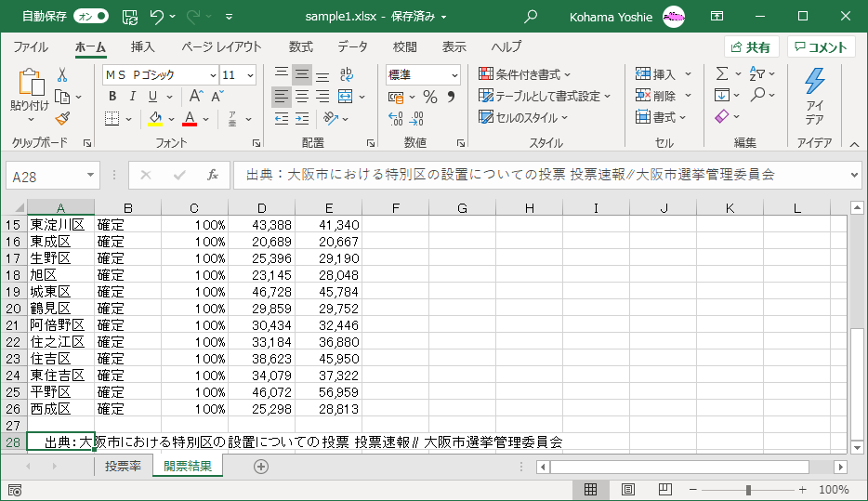Open Sort and Filter tool
Viewport: 868px width, 501px height.
[756, 73]
